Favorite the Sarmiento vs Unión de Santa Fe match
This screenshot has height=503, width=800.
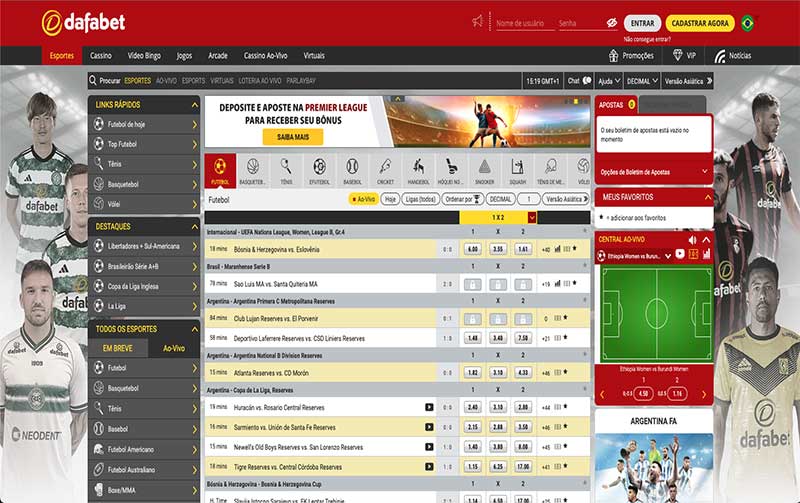[x=566, y=427]
